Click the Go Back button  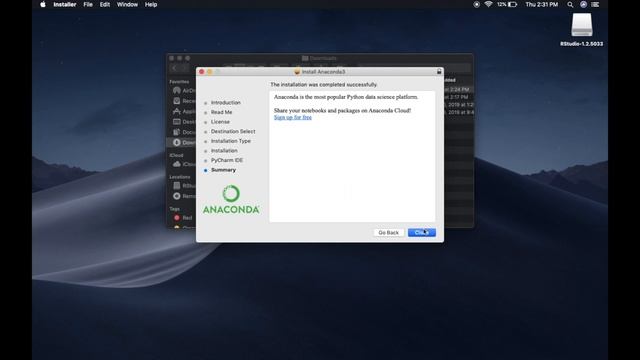pos(388,232)
